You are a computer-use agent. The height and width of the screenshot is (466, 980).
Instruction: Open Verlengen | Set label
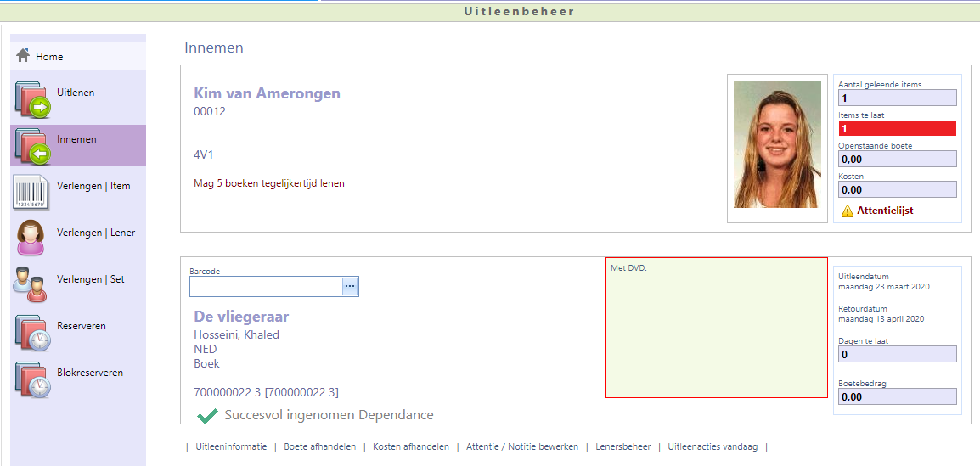pyautogui.click(x=91, y=279)
